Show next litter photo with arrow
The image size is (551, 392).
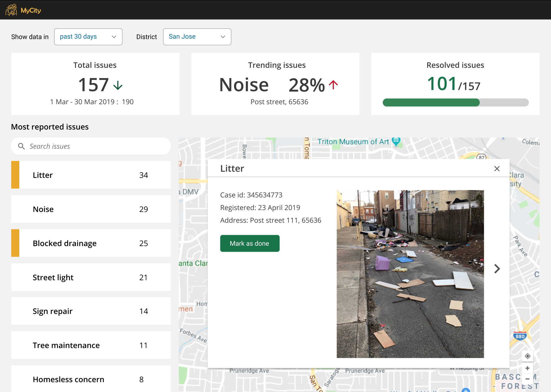pos(497,269)
